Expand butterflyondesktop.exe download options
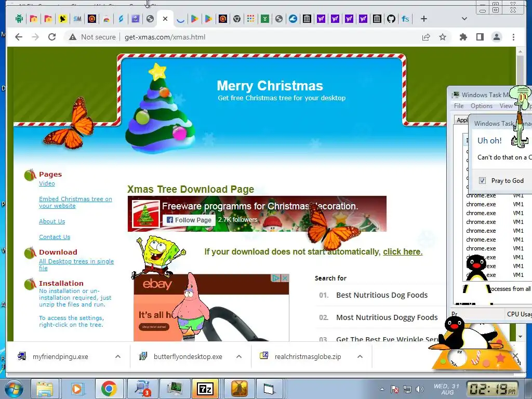 239,356
